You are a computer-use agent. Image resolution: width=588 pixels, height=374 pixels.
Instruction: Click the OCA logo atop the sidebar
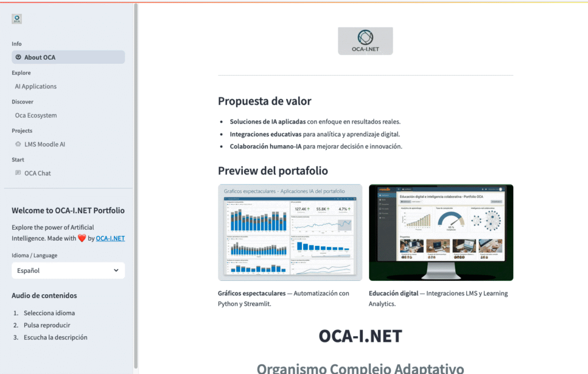(x=17, y=19)
